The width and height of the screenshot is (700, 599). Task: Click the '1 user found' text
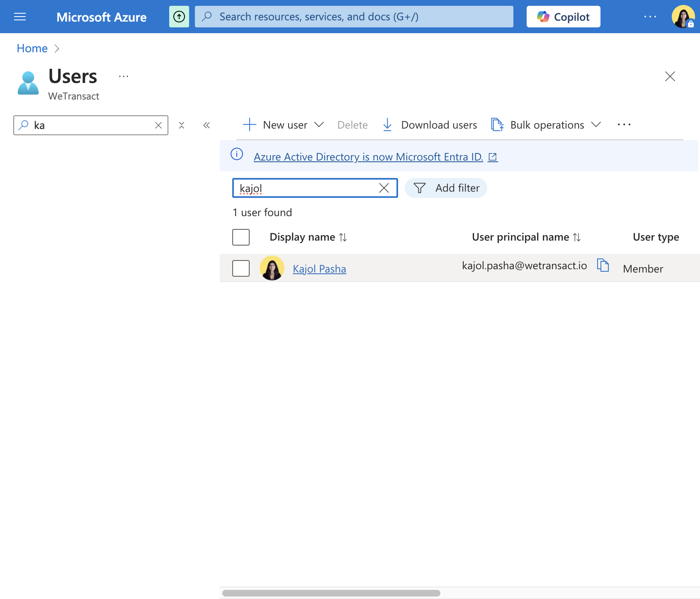point(262,212)
